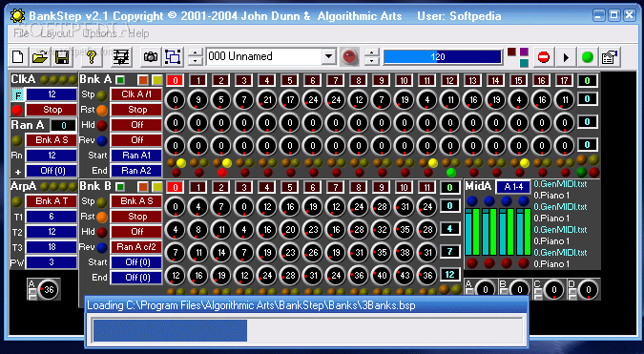This screenshot has height=354, width=644.
Task: Click the blue Rev LED in Bnk B
Action: click(102, 247)
